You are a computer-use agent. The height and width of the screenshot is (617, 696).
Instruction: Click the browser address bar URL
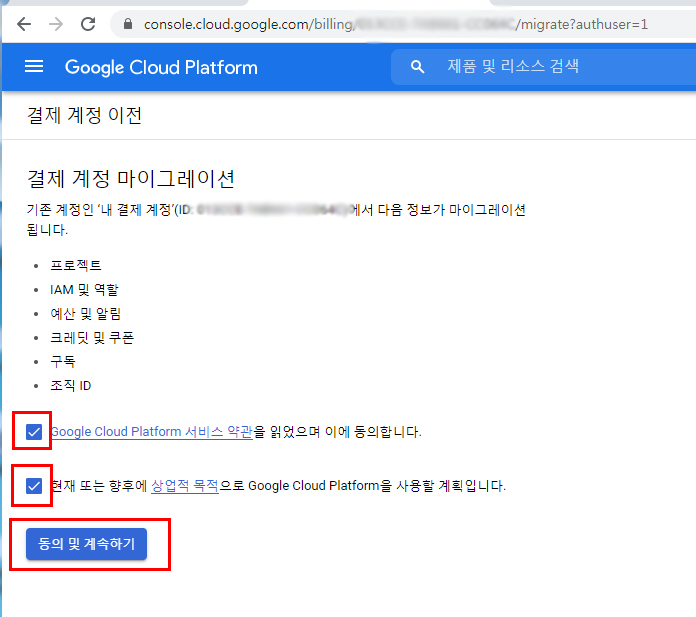pyautogui.click(x=395, y=24)
